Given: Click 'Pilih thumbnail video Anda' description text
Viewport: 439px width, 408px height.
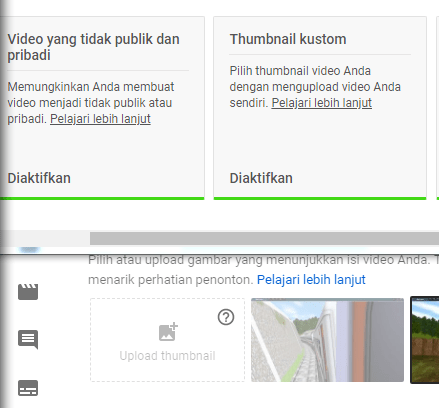Looking at the screenshot, I should (315, 87).
